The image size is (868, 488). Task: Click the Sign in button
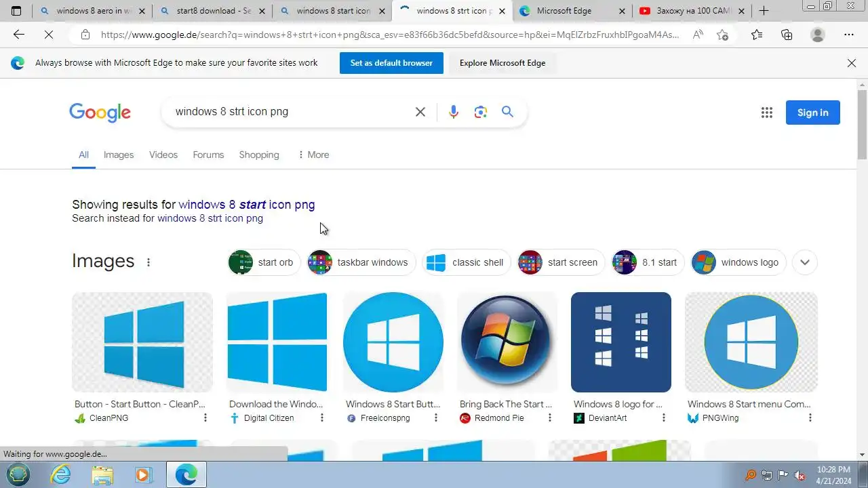click(812, 113)
